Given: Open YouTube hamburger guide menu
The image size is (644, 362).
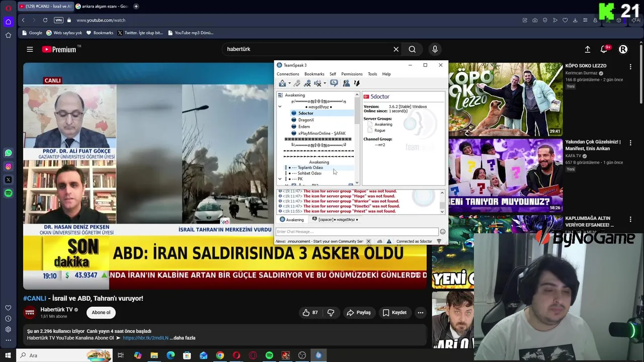Looking at the screenshot, I should click(x=30, y=49).
